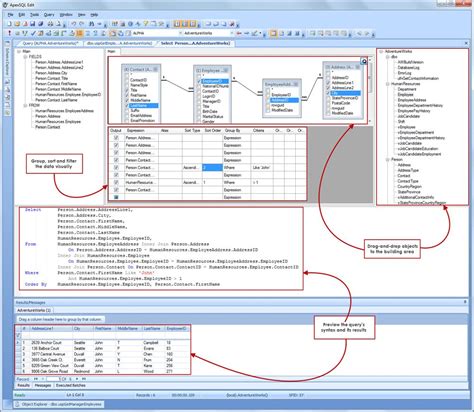Image resolution: width=474 pixels, height=412 pixels.
Task: Open the Schema Explorer side panel tab
Action: 7,61
